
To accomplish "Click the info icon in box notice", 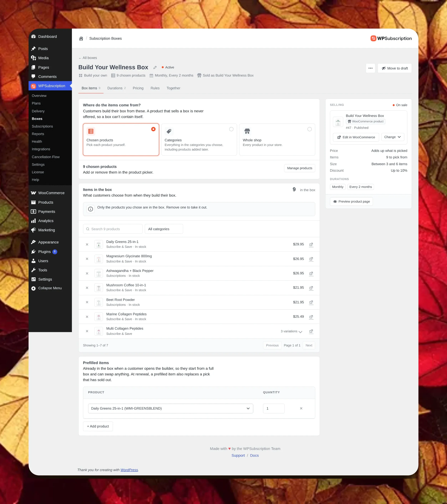I will [91, 209].
